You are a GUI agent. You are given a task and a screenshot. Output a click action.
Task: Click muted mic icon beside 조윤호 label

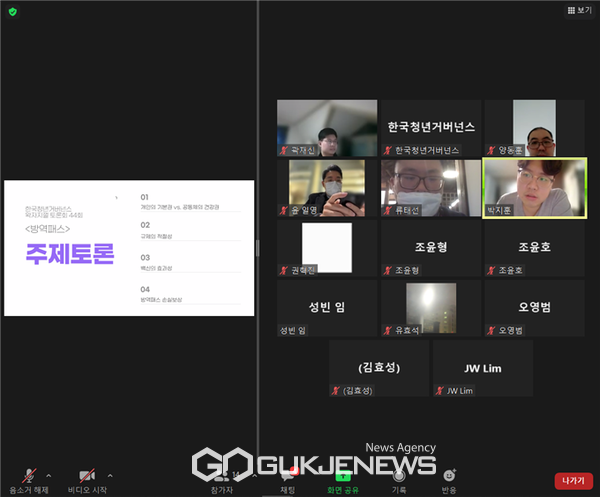[491, 270]
